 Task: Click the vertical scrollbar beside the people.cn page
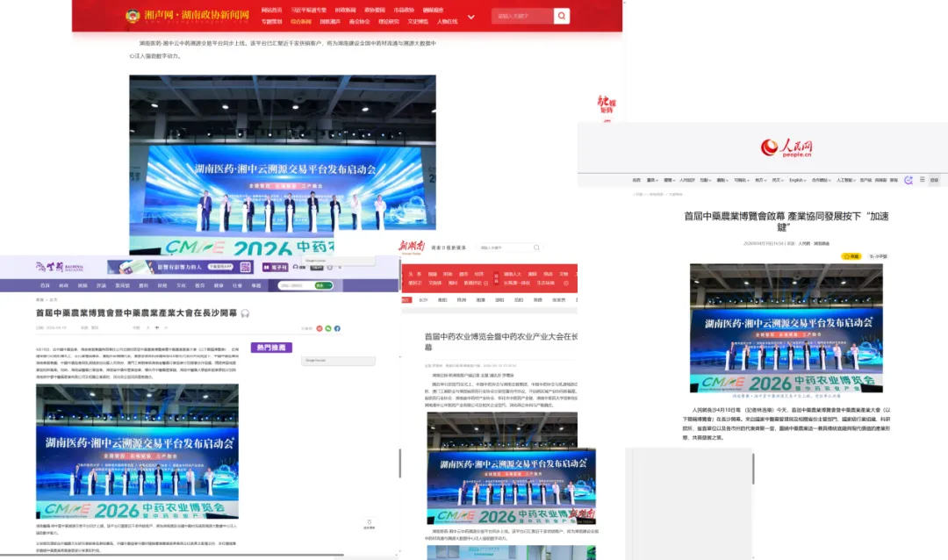(753, 469)
